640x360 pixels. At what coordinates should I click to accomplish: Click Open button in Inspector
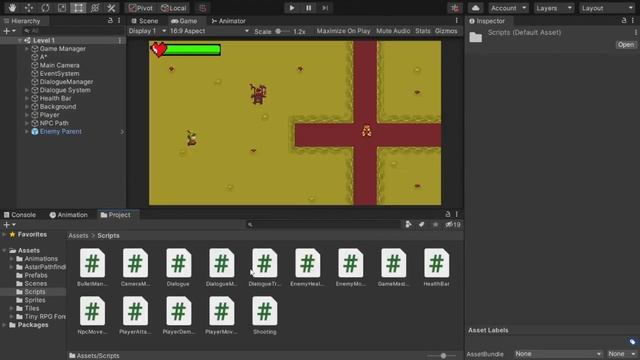pos(626,44)
